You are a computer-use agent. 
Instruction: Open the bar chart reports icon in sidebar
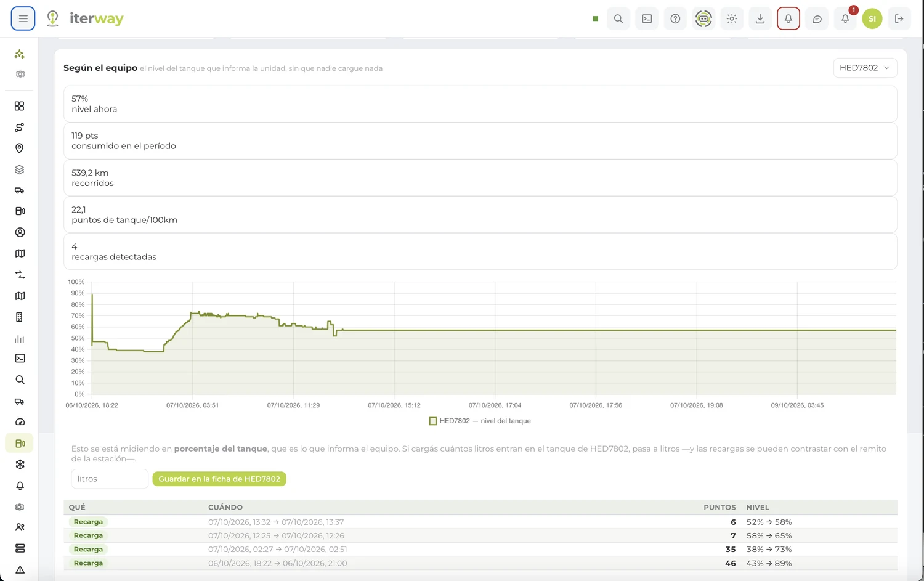pyautogui.click(x=20, y=339)
